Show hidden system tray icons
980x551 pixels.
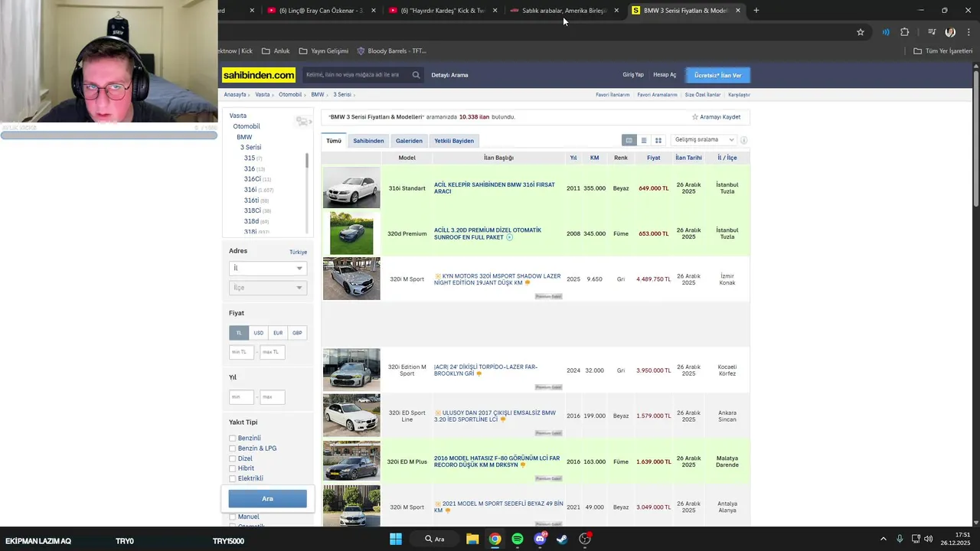[x=883, y=539]
